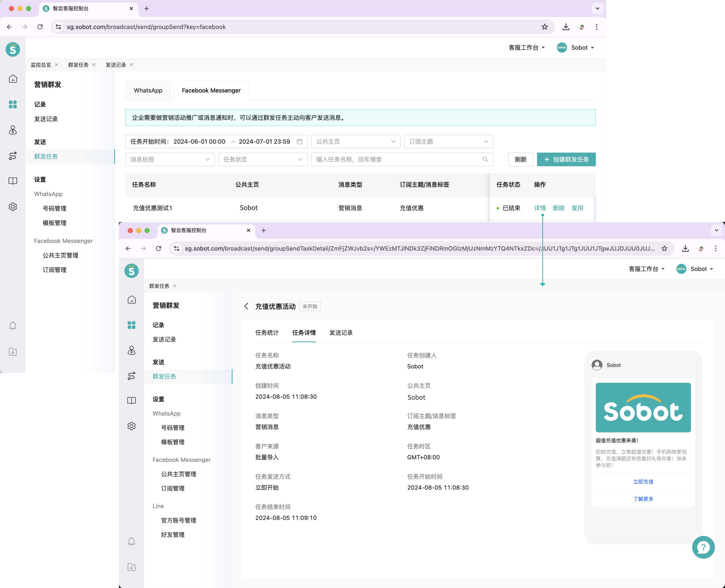Click the help question mark floating button

coord(703,547)
